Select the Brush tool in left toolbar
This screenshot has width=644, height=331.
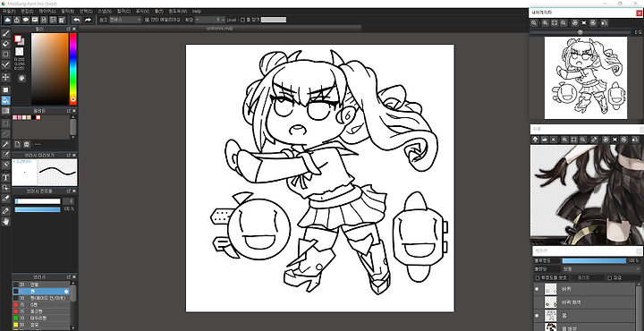(5, 34)
